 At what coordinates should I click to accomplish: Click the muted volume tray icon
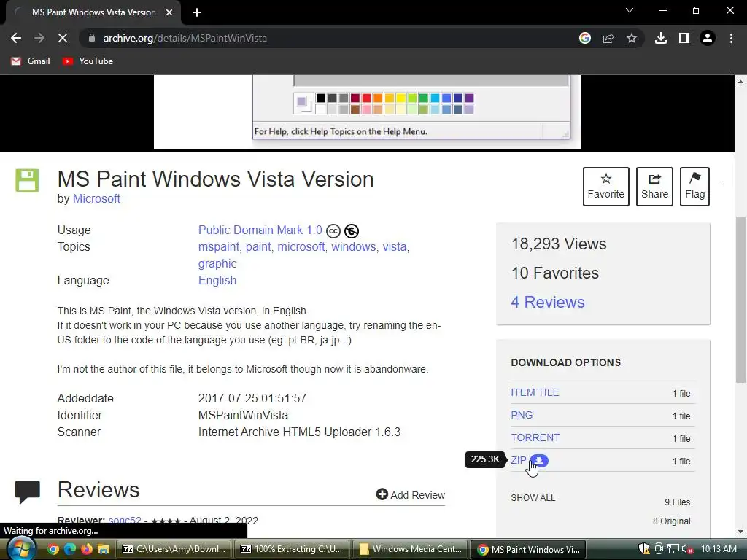pos(687,549)
